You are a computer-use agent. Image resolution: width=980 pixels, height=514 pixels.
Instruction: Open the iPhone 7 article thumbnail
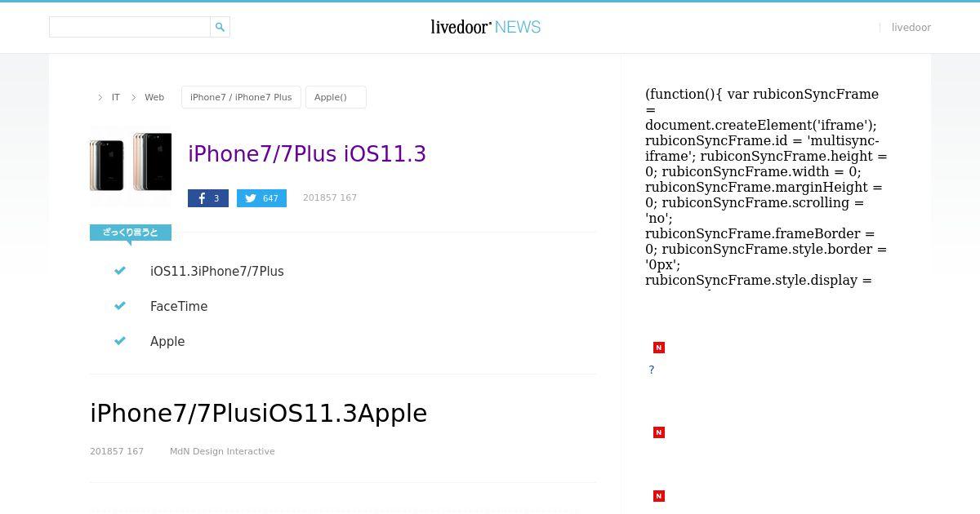pos(131,166)
